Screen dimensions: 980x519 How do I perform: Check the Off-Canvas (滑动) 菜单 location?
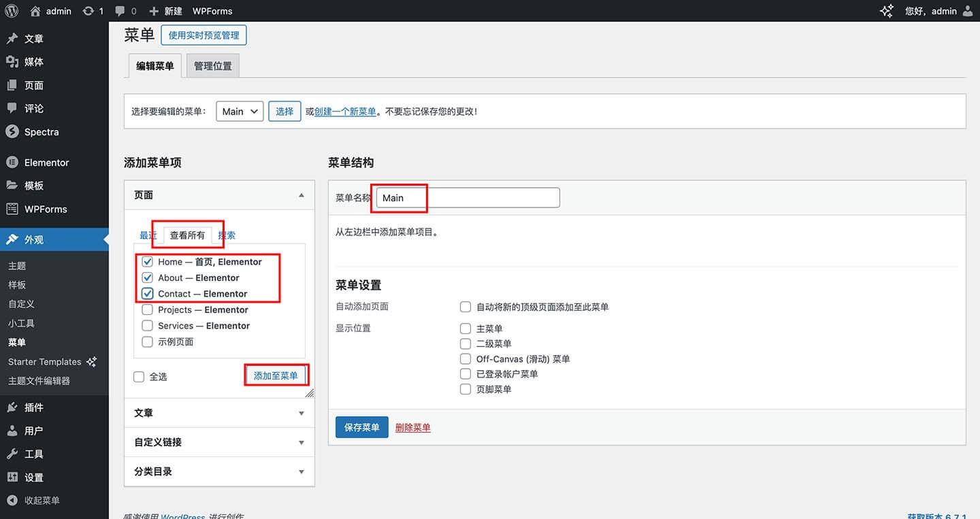click(465, 358)
